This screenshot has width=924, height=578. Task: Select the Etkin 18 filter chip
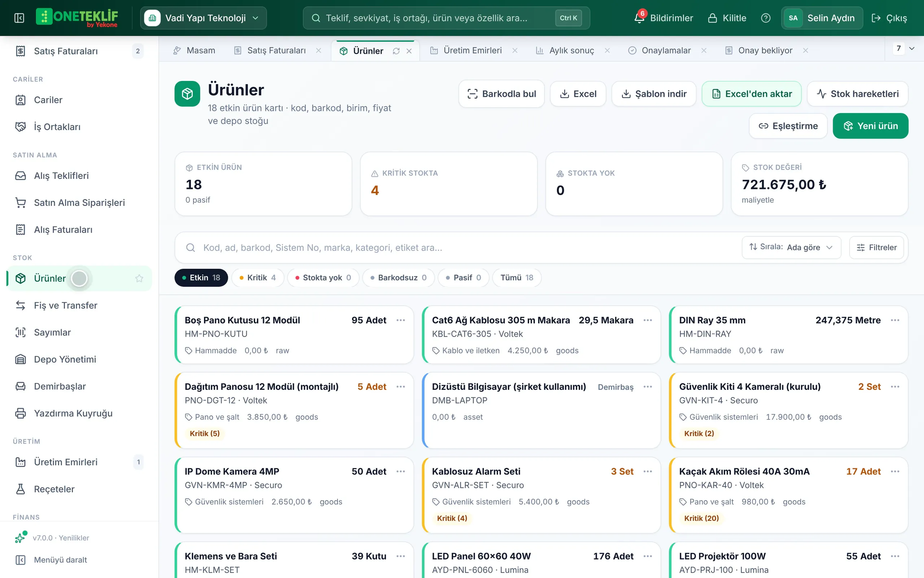coord(201,277)
